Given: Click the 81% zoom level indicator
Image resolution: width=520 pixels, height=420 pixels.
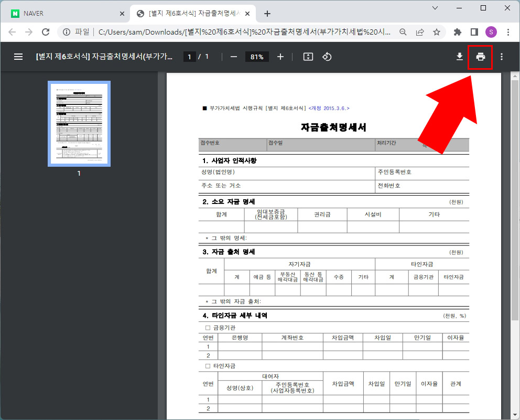Looking at the screenshot, I should coord(256,57).
